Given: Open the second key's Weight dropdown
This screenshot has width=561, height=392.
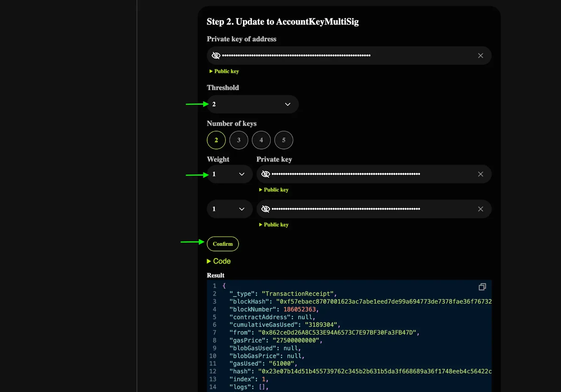Looking at the screenshot, I should click(x=229, y=209).
